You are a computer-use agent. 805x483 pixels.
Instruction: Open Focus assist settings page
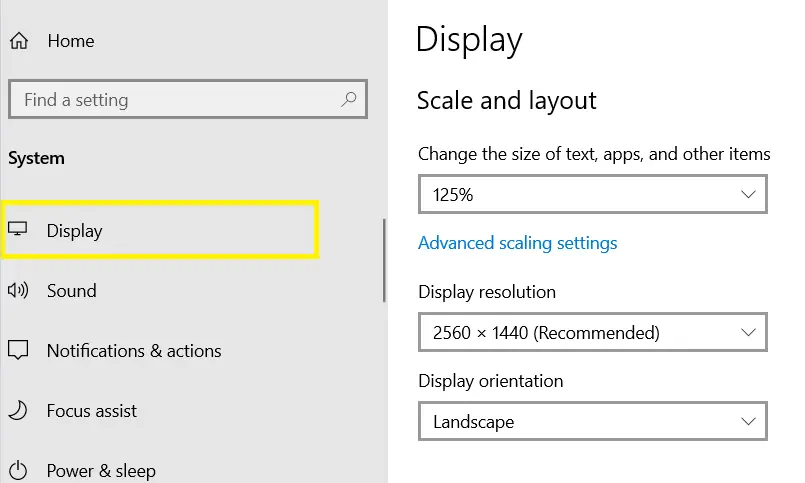[92, 411]
